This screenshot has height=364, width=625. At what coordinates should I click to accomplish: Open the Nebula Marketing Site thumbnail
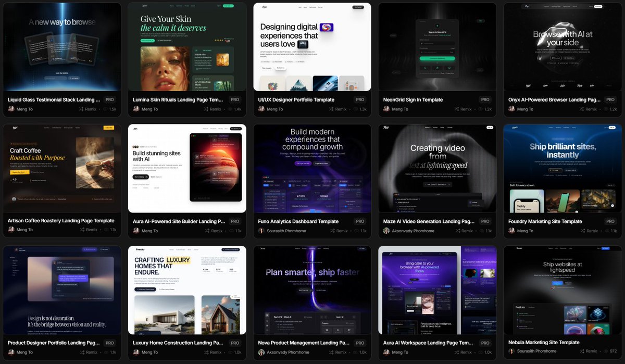562,290
